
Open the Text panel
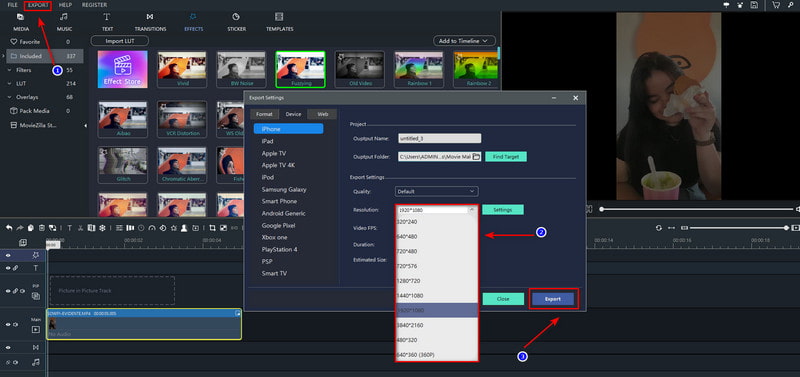[x=107, y=22]
